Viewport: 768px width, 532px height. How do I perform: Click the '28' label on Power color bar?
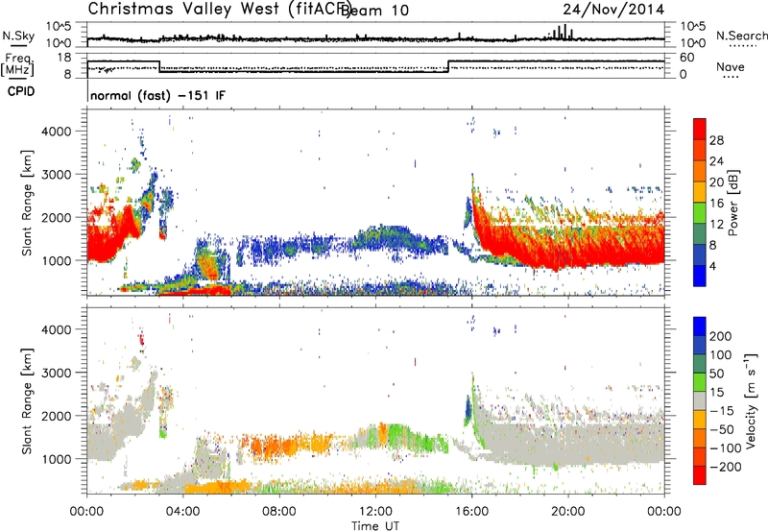[x=716, y=140]
